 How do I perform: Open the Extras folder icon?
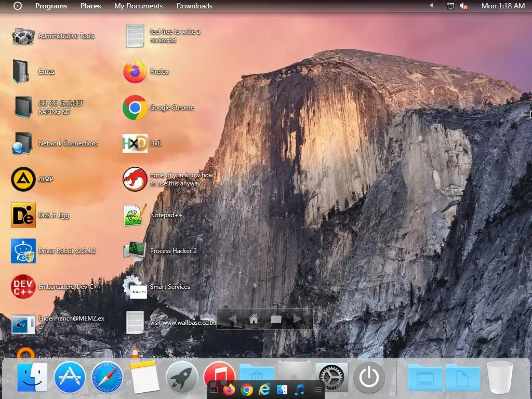click(x=21, y=72)
